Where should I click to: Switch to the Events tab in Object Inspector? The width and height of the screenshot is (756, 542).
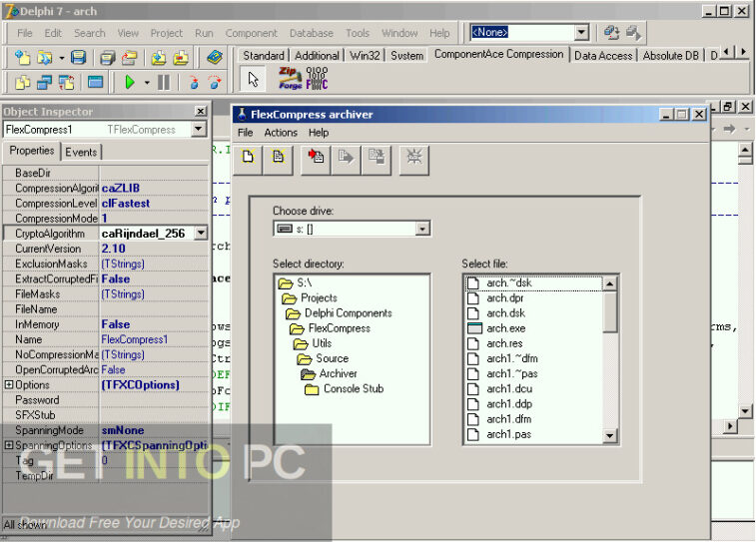(81, 153)
